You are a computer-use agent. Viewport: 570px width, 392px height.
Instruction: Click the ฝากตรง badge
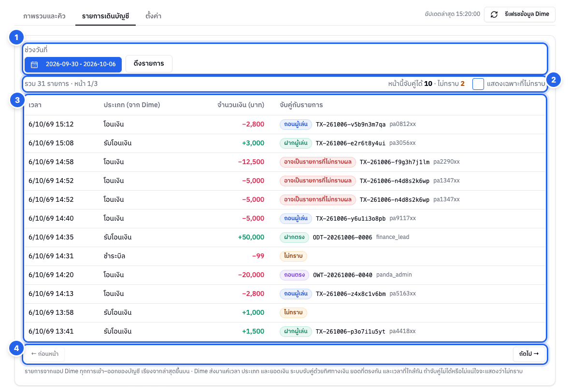294,237
